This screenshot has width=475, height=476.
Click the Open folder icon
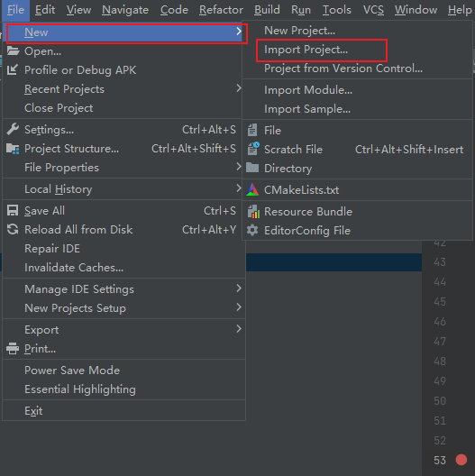(x=13, y=51)
